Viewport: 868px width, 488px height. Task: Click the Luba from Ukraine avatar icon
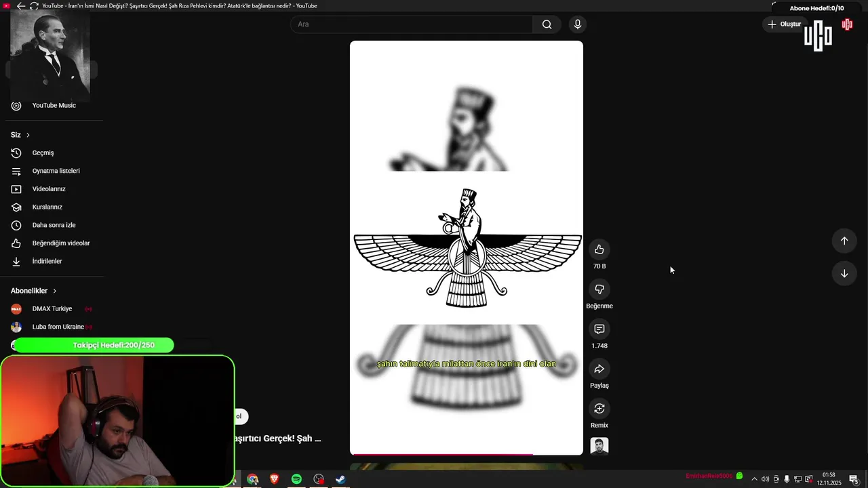pyautogui.click(x=16, y=327)
